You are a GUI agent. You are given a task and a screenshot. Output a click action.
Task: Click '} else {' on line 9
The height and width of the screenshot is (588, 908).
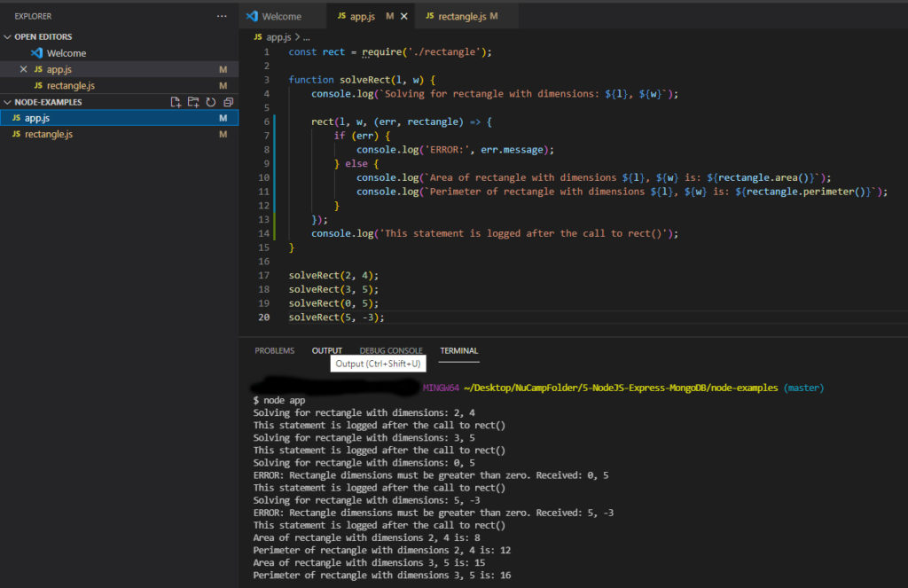click(x=356, y=163)
